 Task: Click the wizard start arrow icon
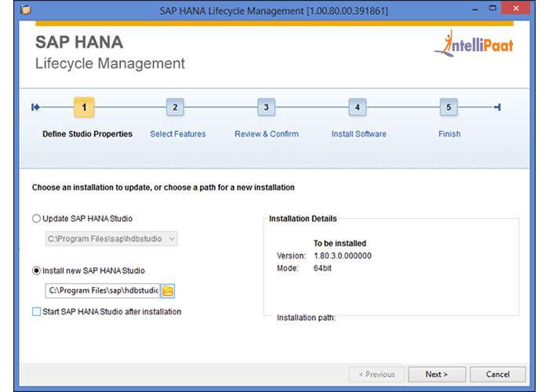(35, 107)
